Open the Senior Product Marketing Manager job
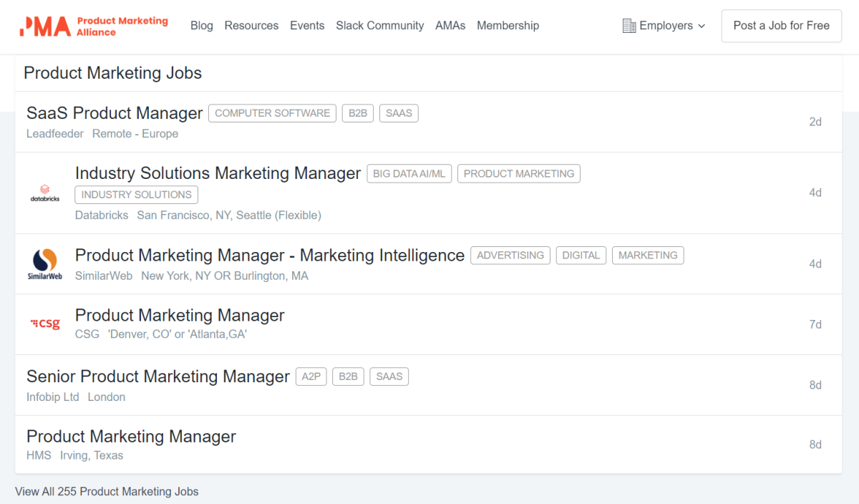Screen dimensions: 859x504 click(x=158, y=377)
